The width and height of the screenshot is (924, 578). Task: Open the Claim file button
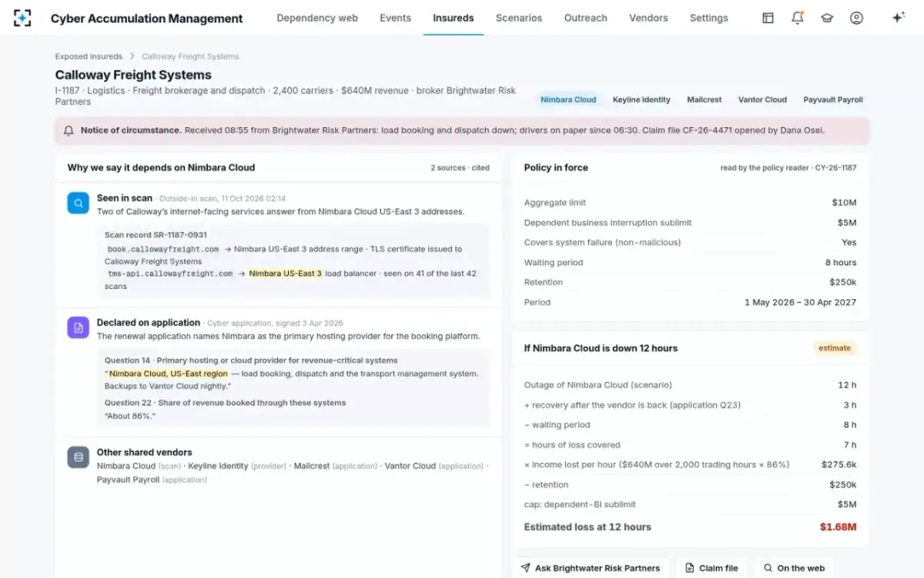click(x=711, y=568)
